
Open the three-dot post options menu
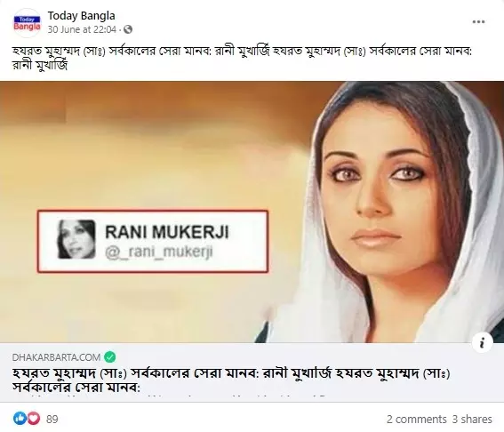tap(478, 22)
